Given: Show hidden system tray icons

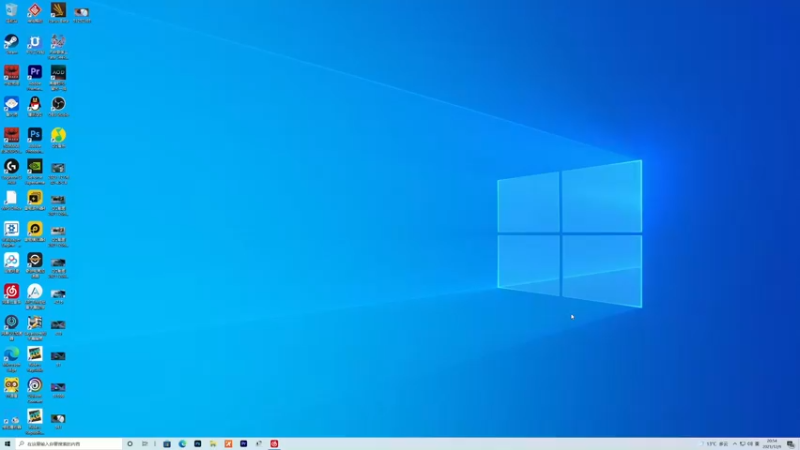Looking at the screenshot, I should [735, 444].
